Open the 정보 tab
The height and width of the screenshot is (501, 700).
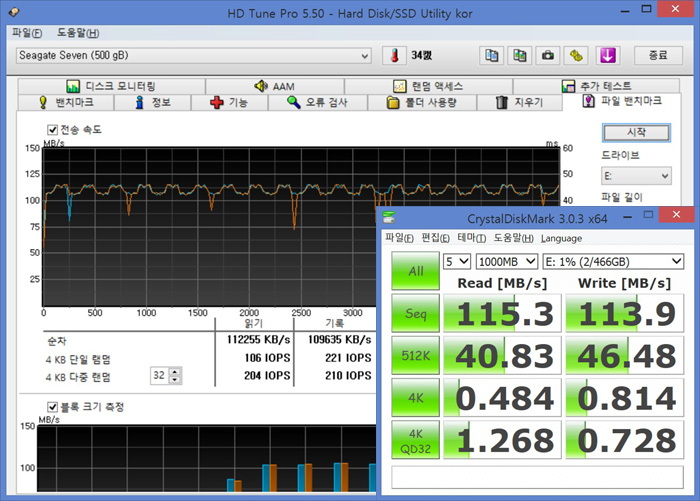click(x=153, y=102)
